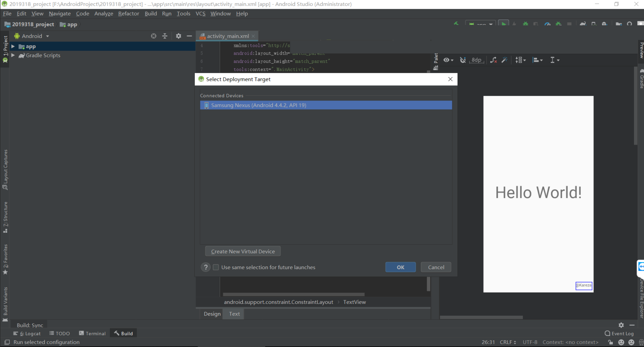Open the eye View Options dropdown
This screenshot has width=644, height=347.
tap(448, 60)
